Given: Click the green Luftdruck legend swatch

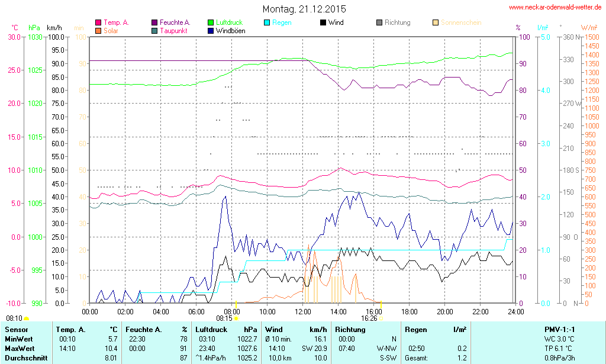Looking at the screenshot, I should (211, 22).
